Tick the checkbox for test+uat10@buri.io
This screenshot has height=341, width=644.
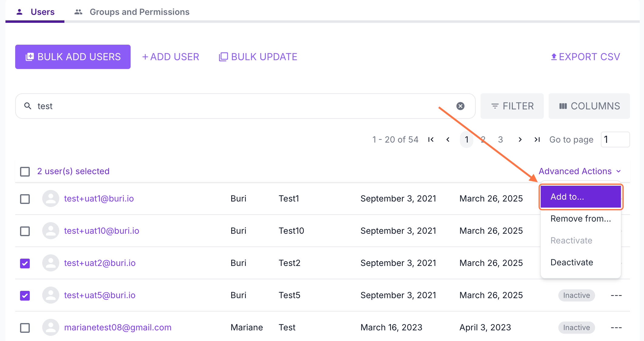point(25,231)
